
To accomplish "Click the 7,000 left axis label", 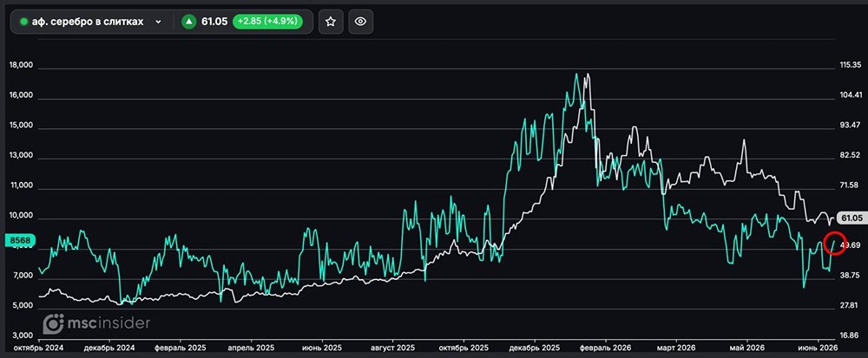I will click(23, 275).
